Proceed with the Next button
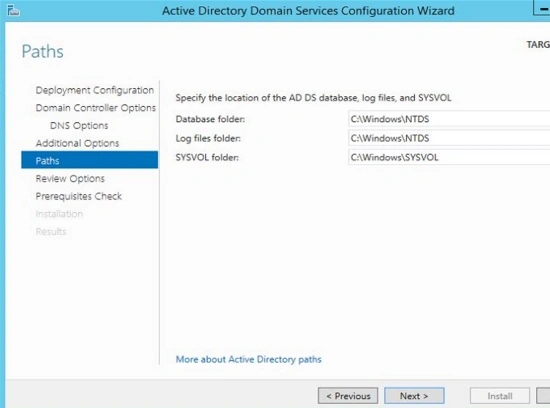 coord(414,396)
